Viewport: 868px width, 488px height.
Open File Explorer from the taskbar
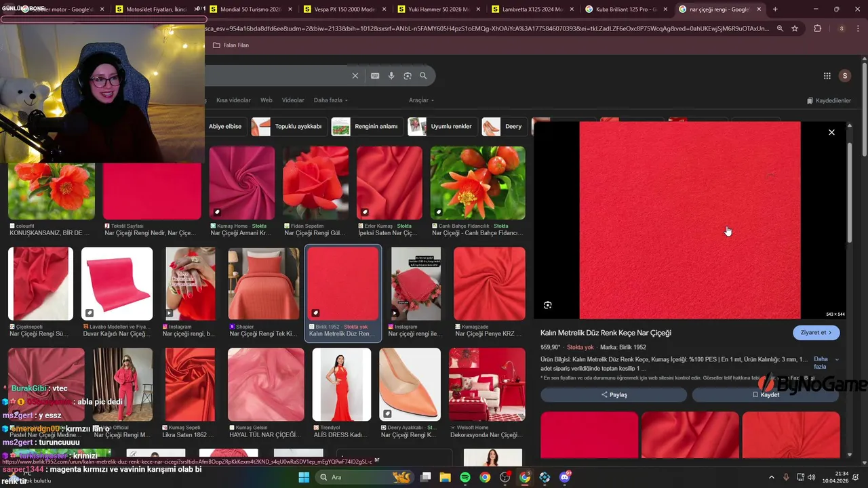pos(445,477)
